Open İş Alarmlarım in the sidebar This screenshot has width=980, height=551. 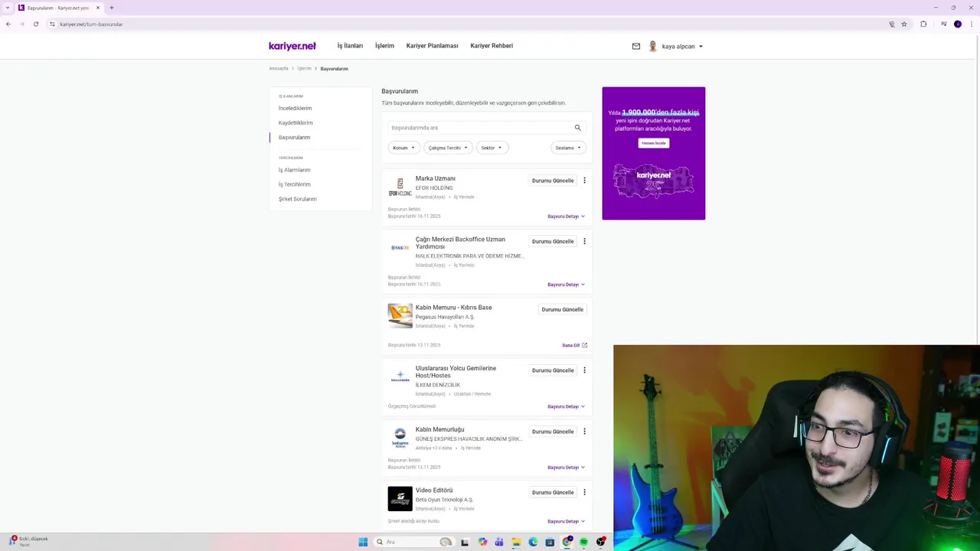point(294,170)
